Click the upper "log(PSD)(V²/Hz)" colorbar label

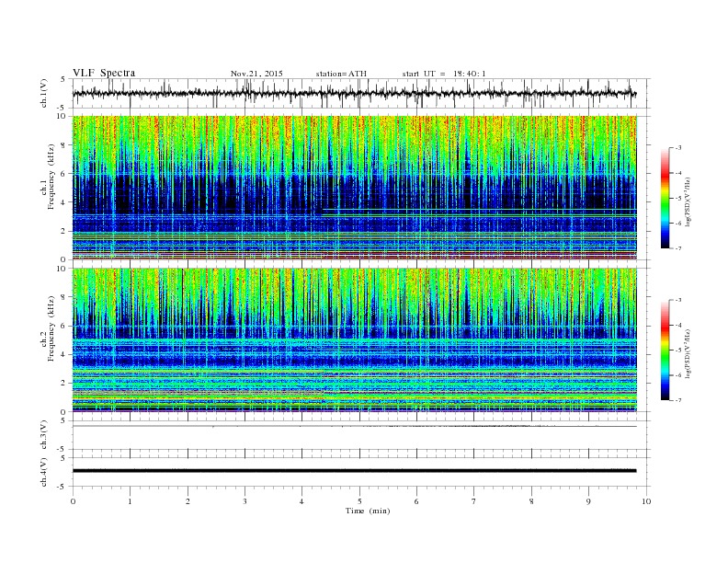(688, 201)
